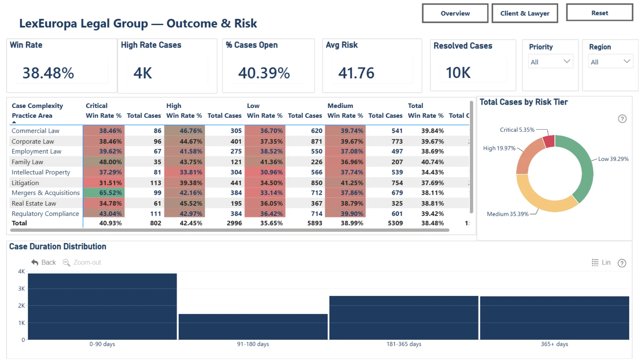This screenshot has width=644, height=362.
Task: Click the 0-90 days bar
Action: (x=102, y=306)
